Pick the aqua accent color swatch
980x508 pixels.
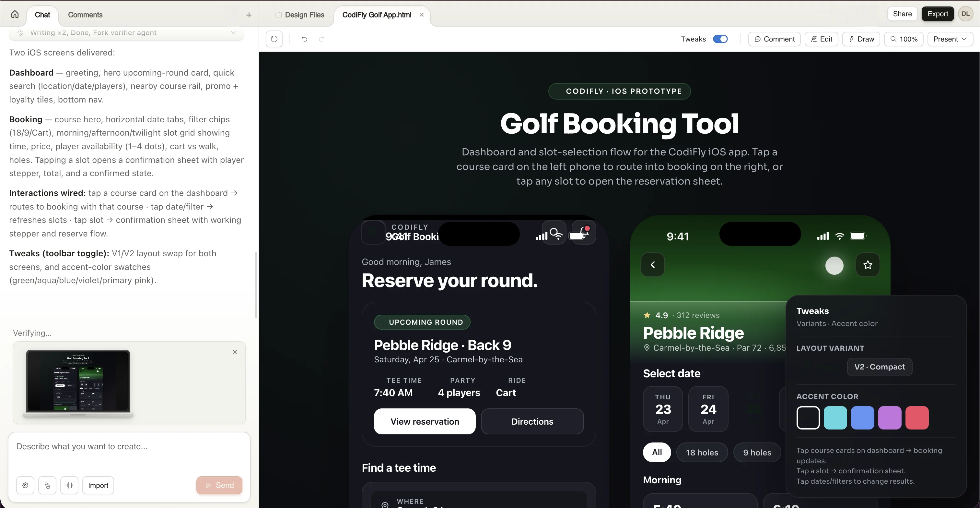click(x=835, y=418)
